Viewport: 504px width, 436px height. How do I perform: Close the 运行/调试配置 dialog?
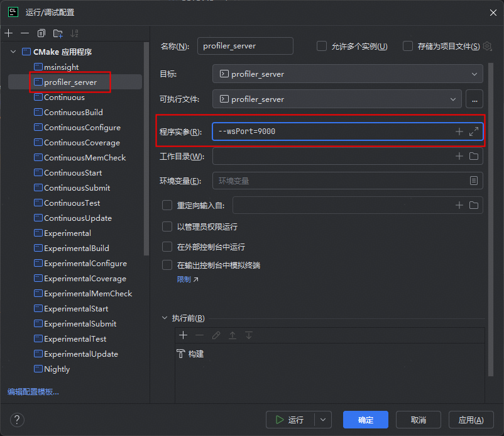click(493, 13)
